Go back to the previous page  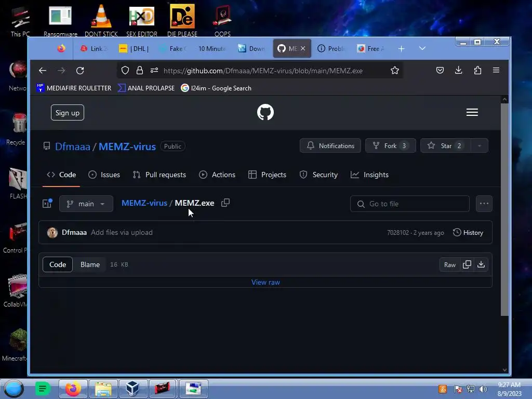coord(43,71)
